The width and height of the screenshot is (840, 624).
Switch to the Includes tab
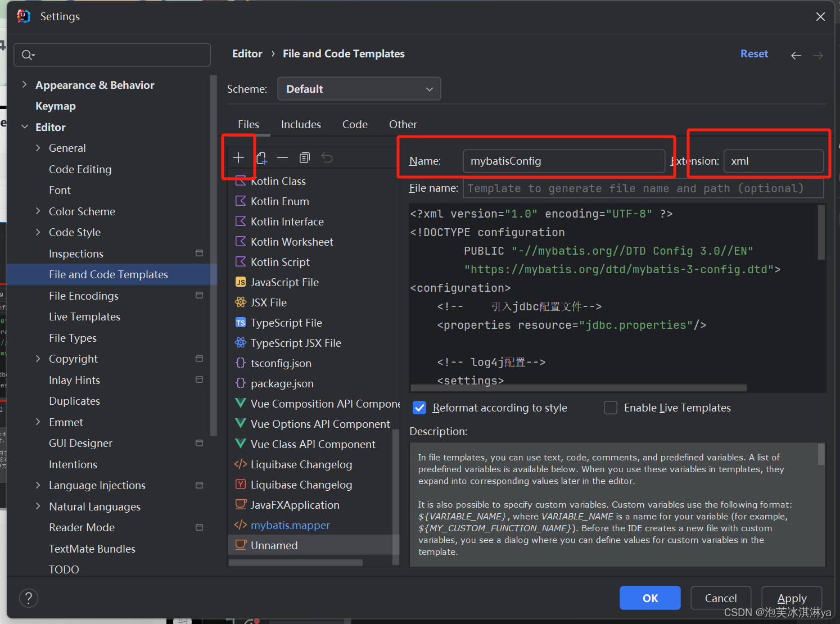(x=301, y=124)
